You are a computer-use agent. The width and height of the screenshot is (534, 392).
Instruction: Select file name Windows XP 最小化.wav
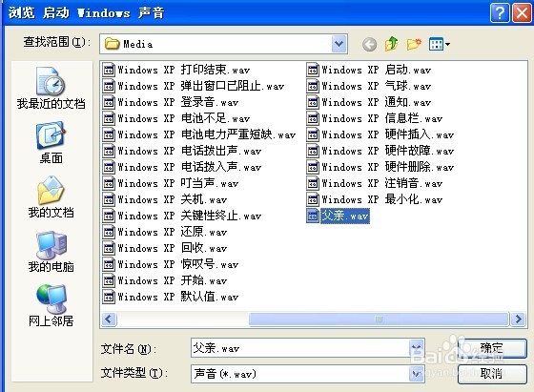382,199
